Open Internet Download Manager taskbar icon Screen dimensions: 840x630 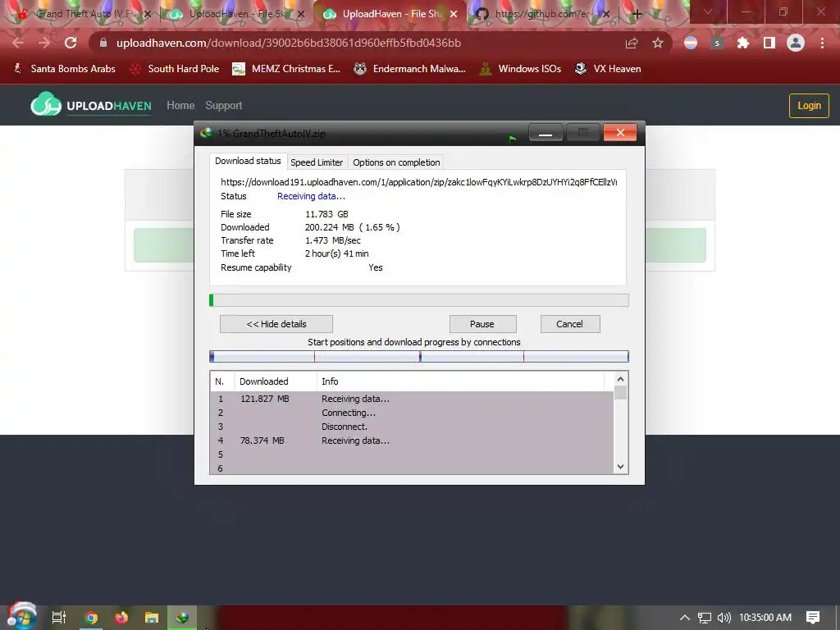(x=182, y=618)
